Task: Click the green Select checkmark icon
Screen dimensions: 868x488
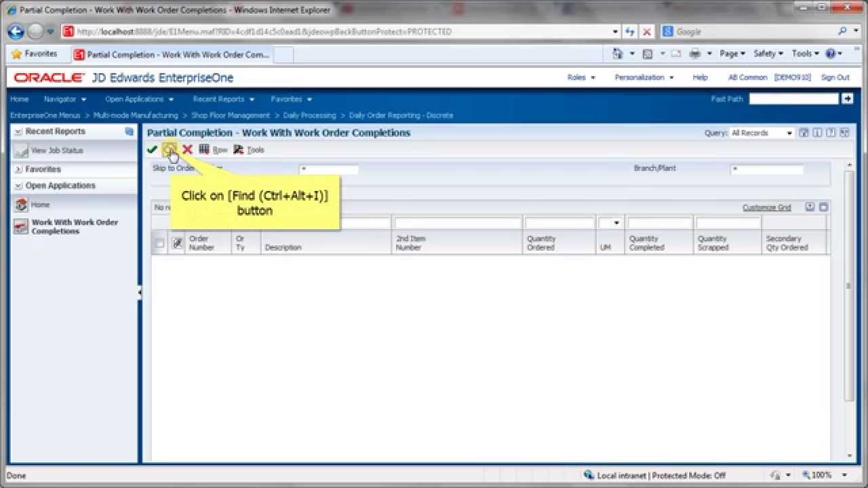Action: [153, 150]
